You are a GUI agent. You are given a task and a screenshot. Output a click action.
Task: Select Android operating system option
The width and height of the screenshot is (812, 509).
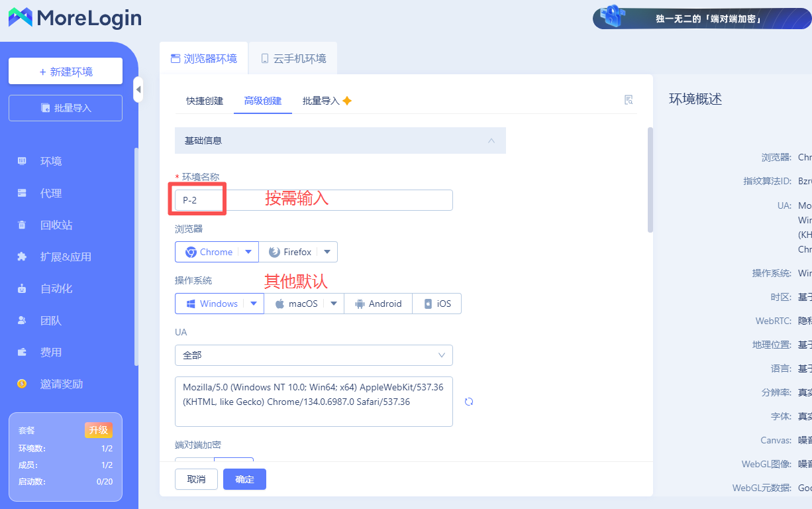[x=378, y=304]
